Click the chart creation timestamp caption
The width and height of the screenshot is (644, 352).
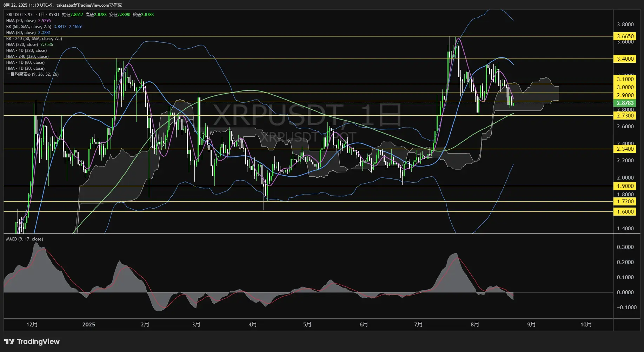click(62, 5)
